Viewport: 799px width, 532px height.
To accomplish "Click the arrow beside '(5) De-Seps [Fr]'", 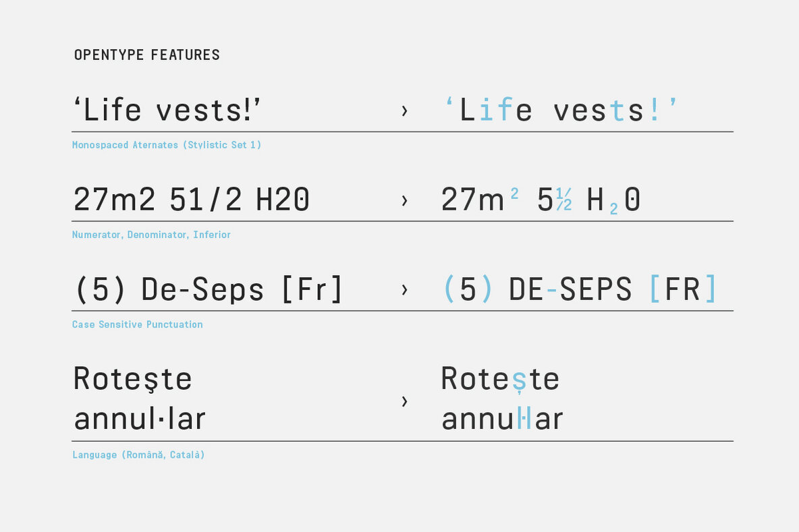I will pyautogui.click(x=404, y=290).
